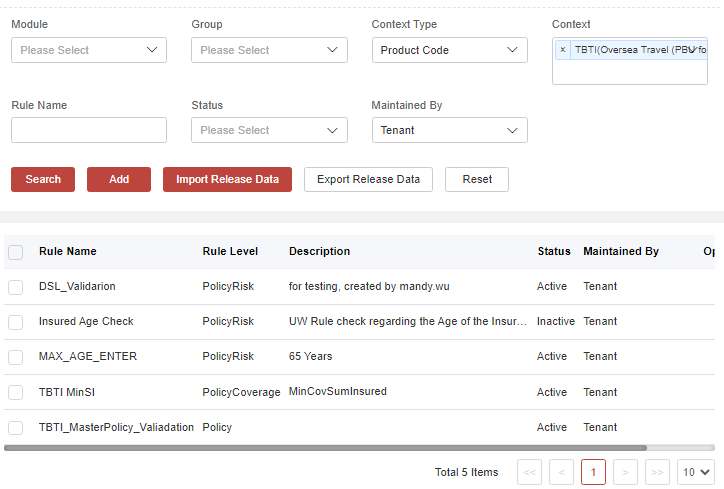Open the Context Type dropdown
This screenshot has width=724, height=489.
point(450,50)
